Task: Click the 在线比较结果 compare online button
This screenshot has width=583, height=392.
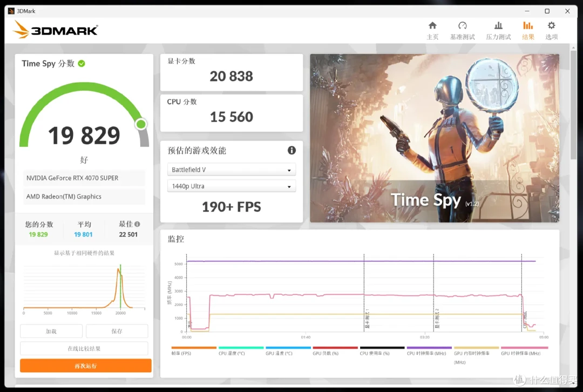Action: click(x=84, y=348)
